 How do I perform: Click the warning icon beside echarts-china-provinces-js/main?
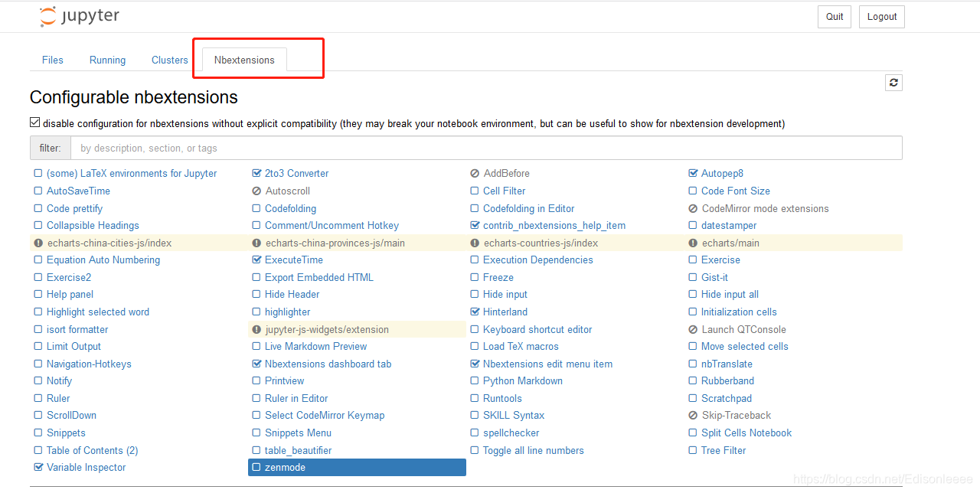coord(257,243)
